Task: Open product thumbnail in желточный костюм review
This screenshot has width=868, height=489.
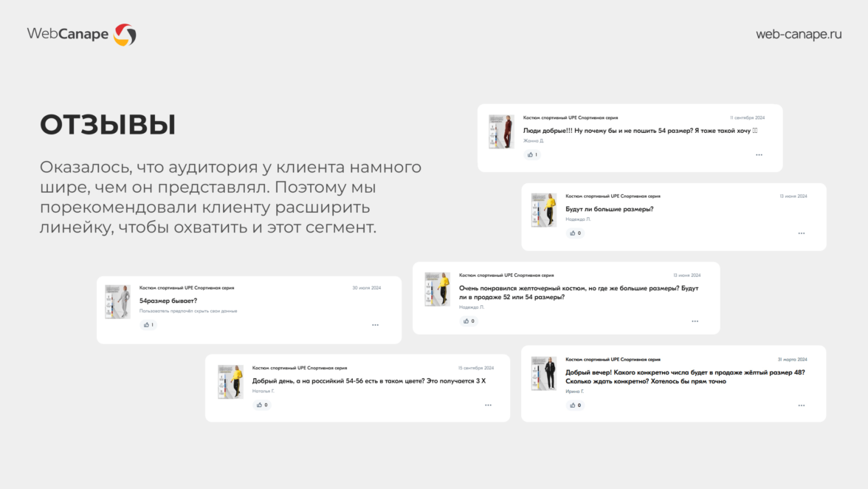Action: pyautogui.click(x=437, y=289)
